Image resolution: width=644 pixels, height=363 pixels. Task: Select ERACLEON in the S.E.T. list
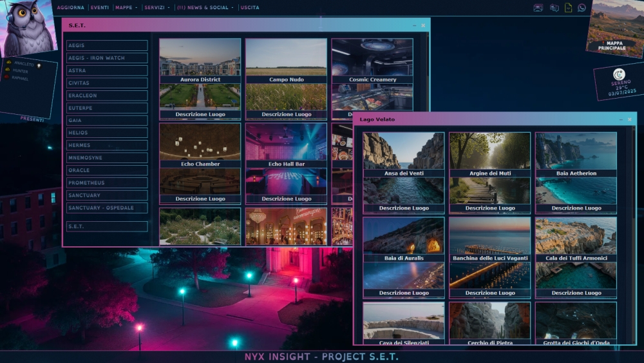(x=107, y=95)
